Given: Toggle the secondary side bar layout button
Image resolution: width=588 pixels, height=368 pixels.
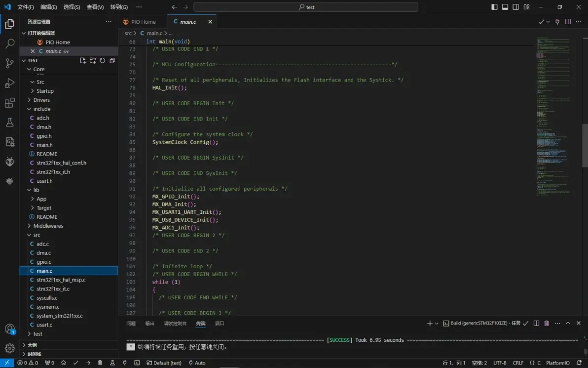Looking at the screenshot, I should pos(516,7).
